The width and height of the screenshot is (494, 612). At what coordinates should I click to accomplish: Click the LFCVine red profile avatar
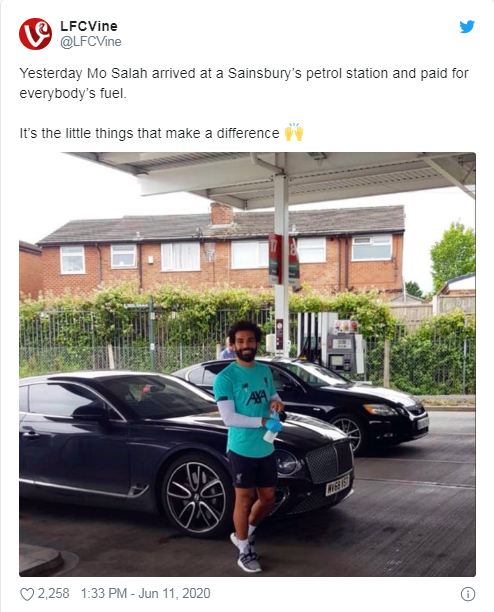click(x=35, y=34)
